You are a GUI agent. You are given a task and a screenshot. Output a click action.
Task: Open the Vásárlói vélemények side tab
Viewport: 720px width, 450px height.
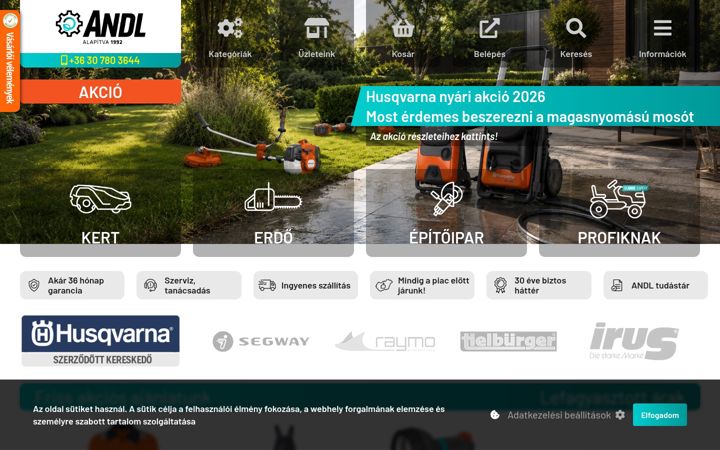[x=10, y=61]
